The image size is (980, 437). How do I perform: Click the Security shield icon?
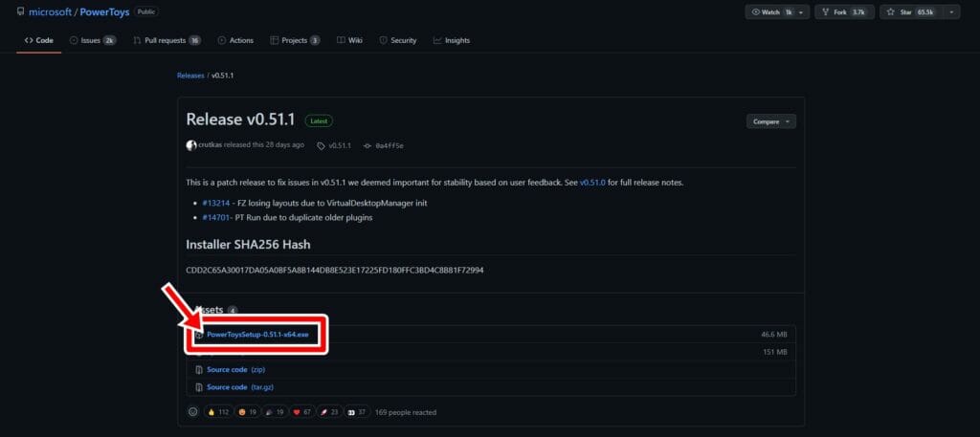[x=383, y=40]
